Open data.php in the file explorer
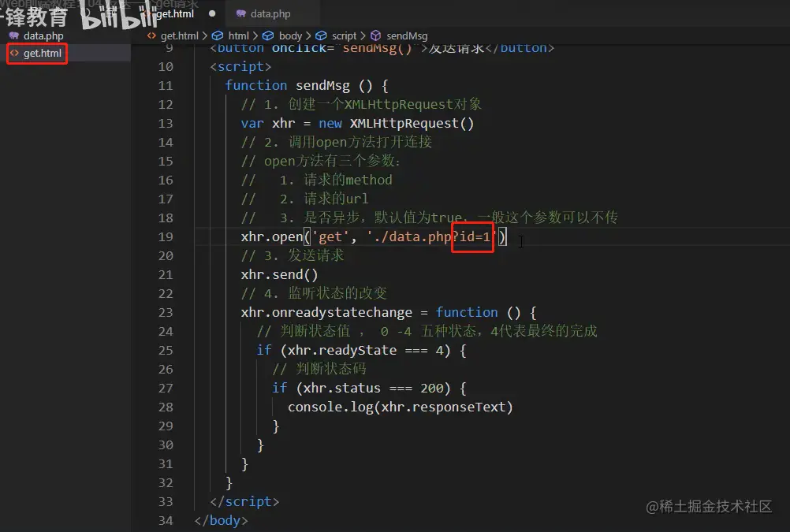Screen dimensions: 790x532 click(43, 35)
